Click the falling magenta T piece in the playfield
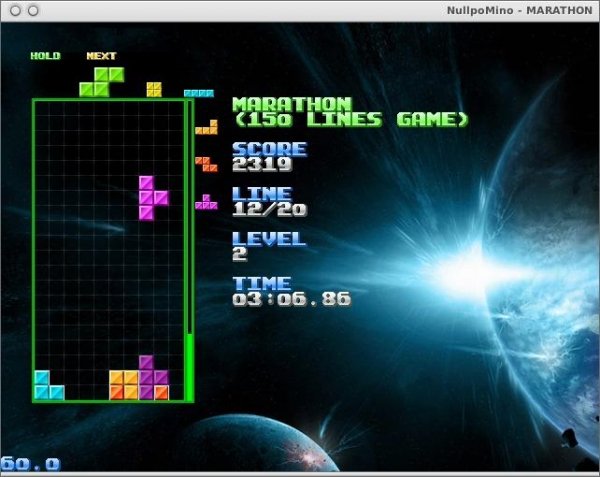Viewport: 600px width, 477px height. coord(154,198)
